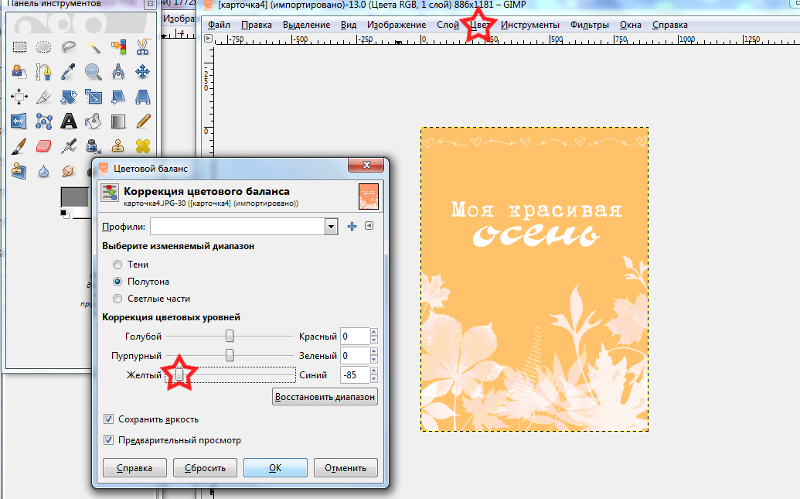This screenshot has height=499, width=800.
Task: Increase Красный value with up arrow
Action: [374, 332]
